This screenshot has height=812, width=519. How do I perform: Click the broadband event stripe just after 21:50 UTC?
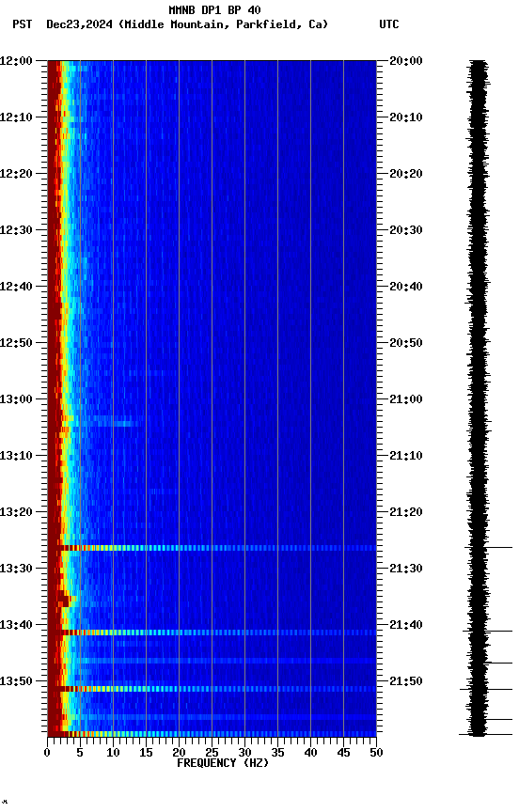(212, 689)
